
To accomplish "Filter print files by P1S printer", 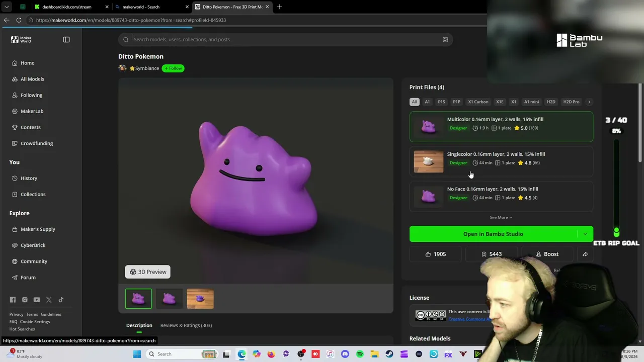I will [441, 102].
